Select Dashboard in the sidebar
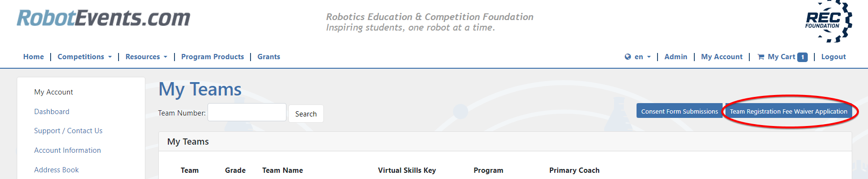The height and width of the screenshot is (179, 868). tap(52, 112)
